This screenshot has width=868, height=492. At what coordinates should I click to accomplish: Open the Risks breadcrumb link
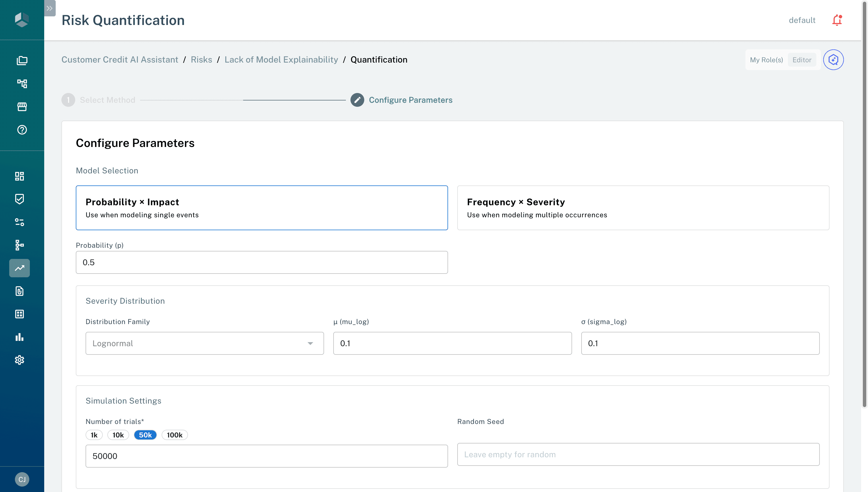pyautogui.click(x=201, y=60)
